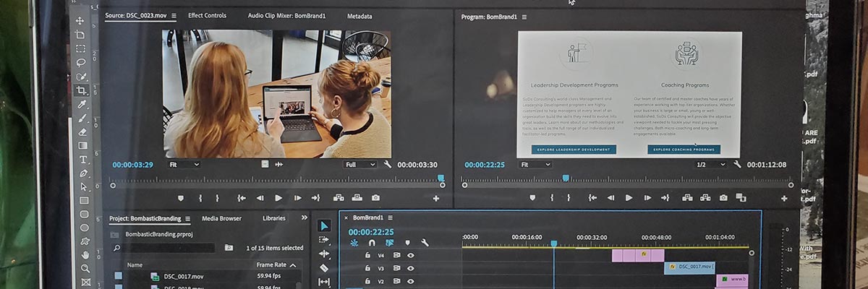Sort by Frame Rate column arrow
This screenshot has width=868, height=289.
pyautogui.click(x=293, y=265)
